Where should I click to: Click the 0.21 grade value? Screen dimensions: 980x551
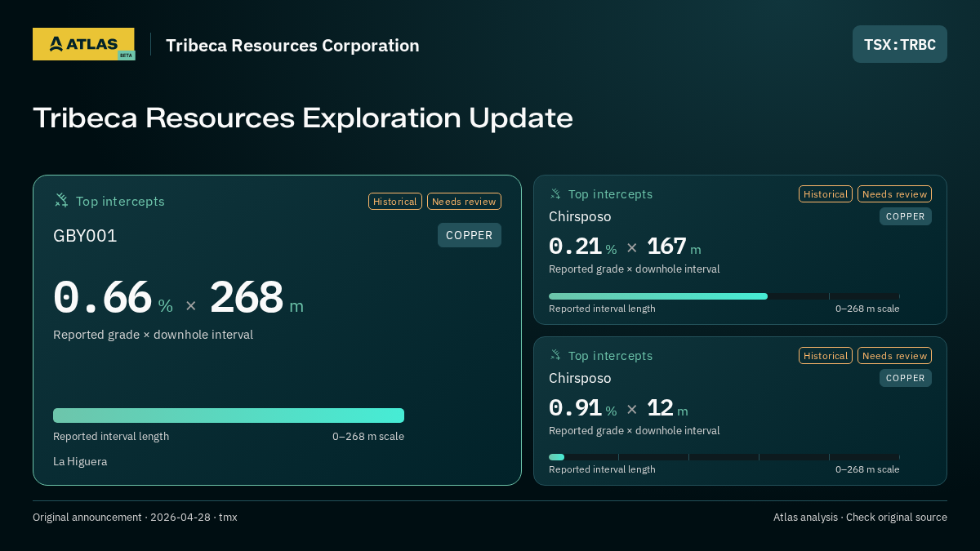[575, 246]
